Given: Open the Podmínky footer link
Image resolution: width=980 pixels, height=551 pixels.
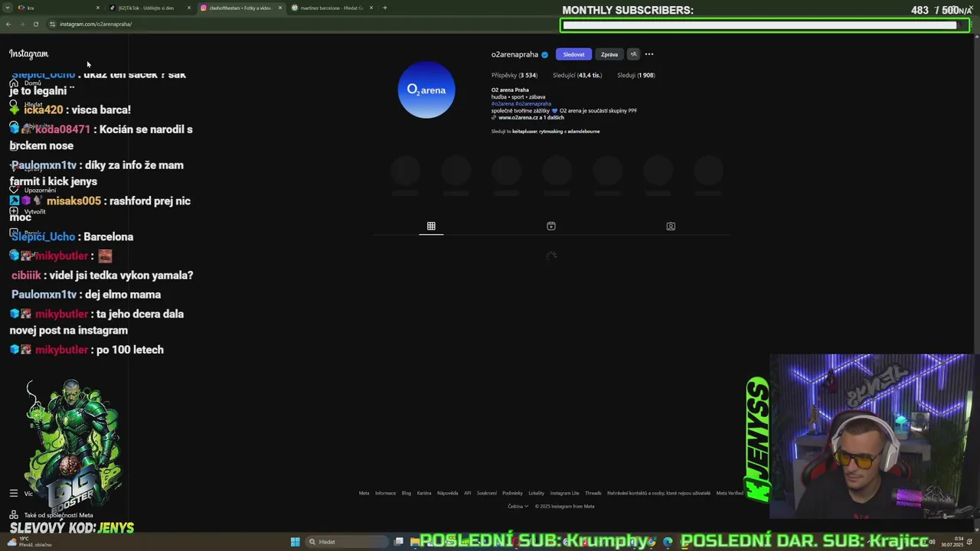Looking at the screenshot, I should click(x=512, y=493).
